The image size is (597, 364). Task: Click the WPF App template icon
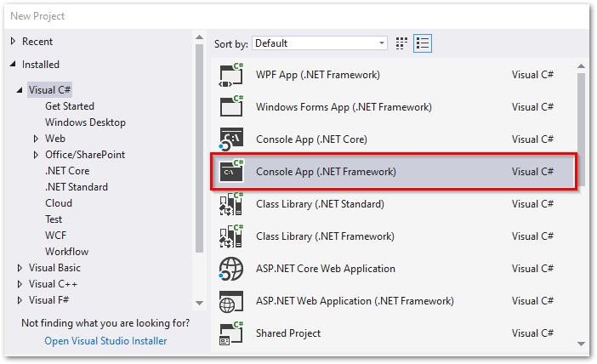[x=231, y=75]
